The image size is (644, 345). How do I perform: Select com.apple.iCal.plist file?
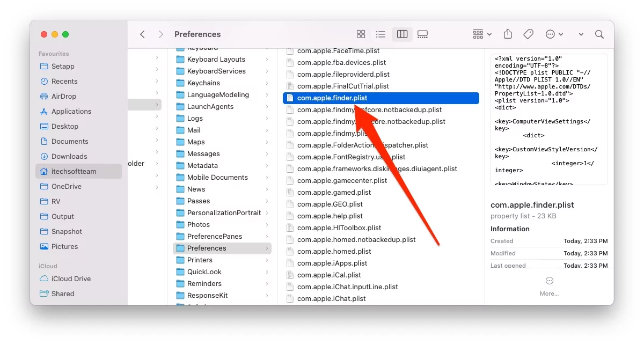coord(381,275)
